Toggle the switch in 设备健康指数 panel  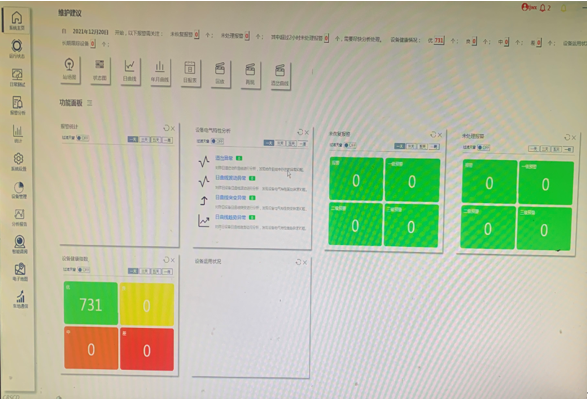(x=84, y=270)
